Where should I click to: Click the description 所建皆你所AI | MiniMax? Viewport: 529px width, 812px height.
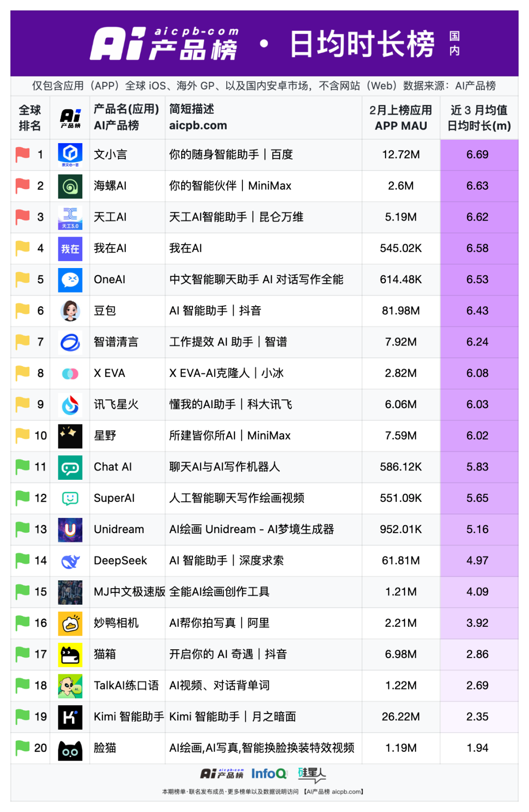(x=230, y=436)
